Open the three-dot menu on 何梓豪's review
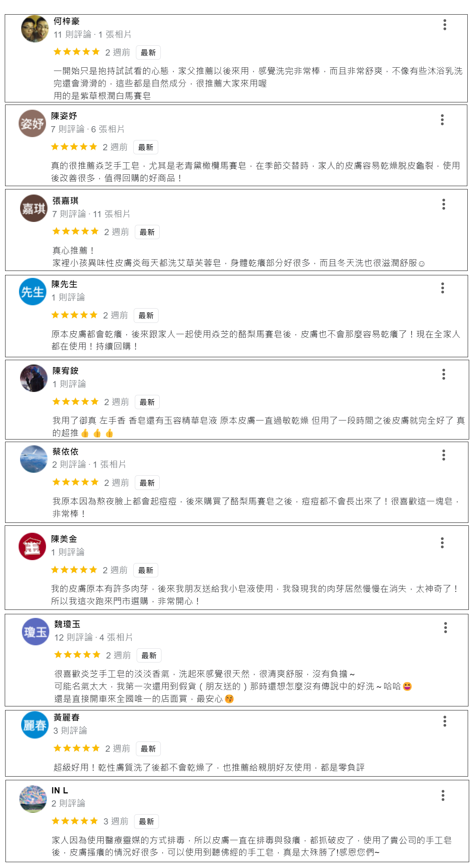 pyautogui.click(x=445, y=24)
